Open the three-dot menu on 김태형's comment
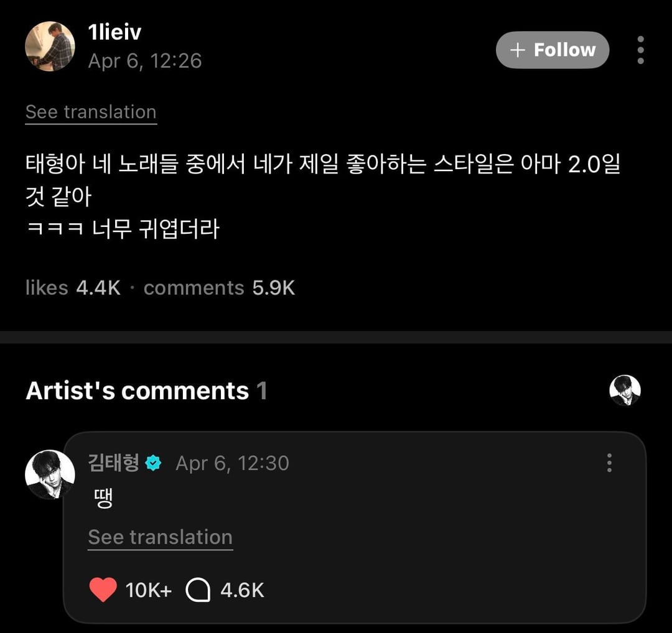The height and width of the screenshot is (633, 672). 609,463
